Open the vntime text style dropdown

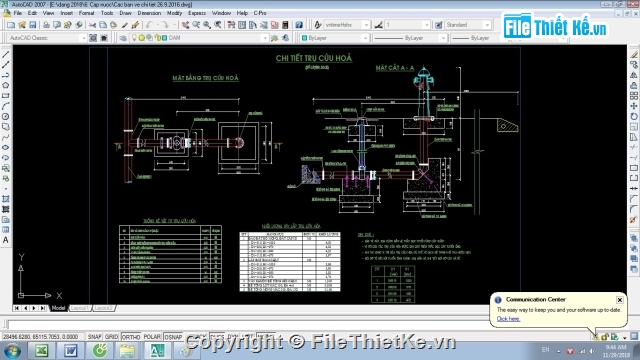pos(366,25)
